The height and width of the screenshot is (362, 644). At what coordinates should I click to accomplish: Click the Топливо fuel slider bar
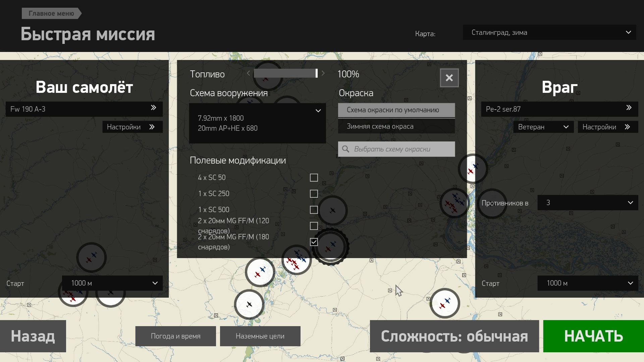pos(285,73)
